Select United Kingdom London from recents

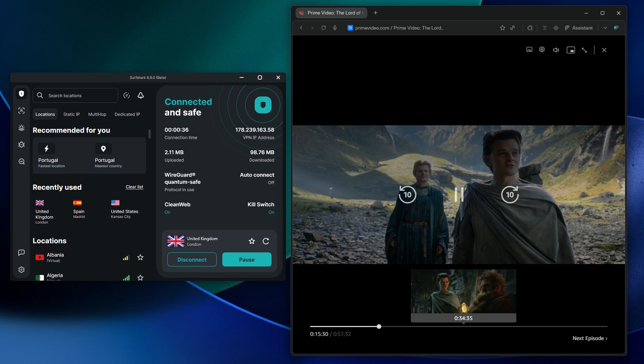click(44, 212)
